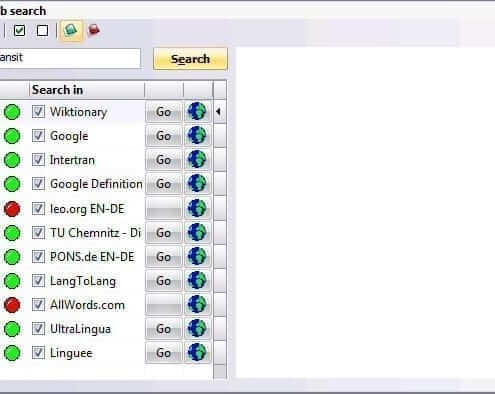495x394 pixels.
Task: Toggle the Google Definition checkbox
Action: click(x=38, y=184)
